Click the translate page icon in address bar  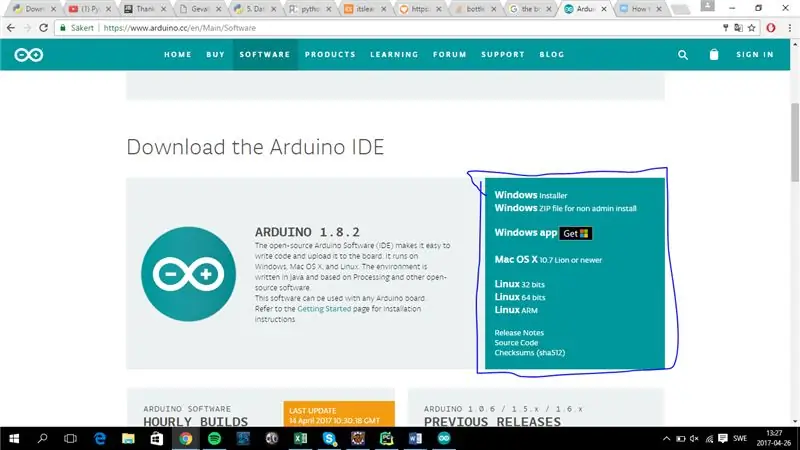[738, 28]
